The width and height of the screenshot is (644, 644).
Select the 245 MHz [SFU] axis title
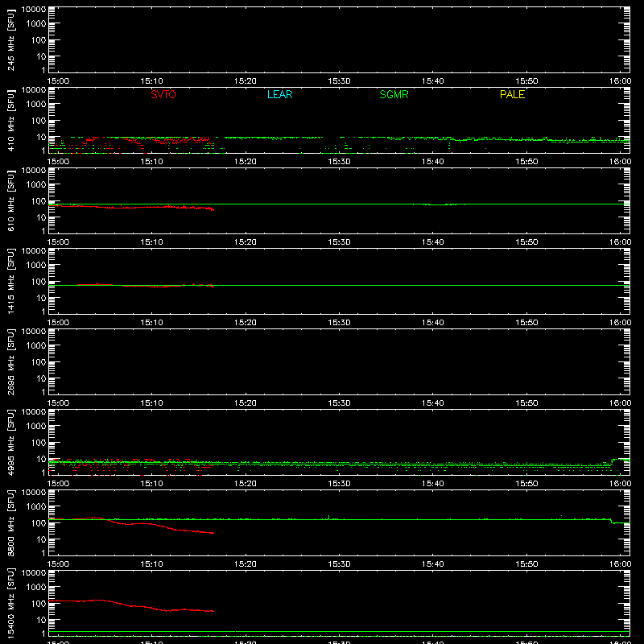[x=10, y=39]
